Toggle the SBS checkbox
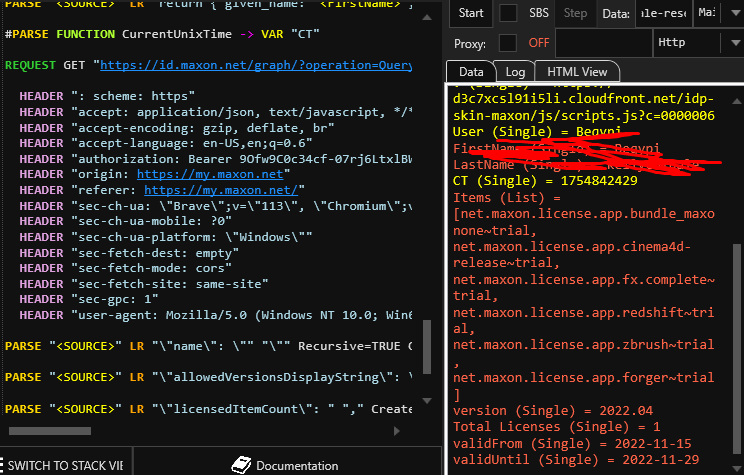The width and height of the screenshot is (744, 475). [508, 13]
